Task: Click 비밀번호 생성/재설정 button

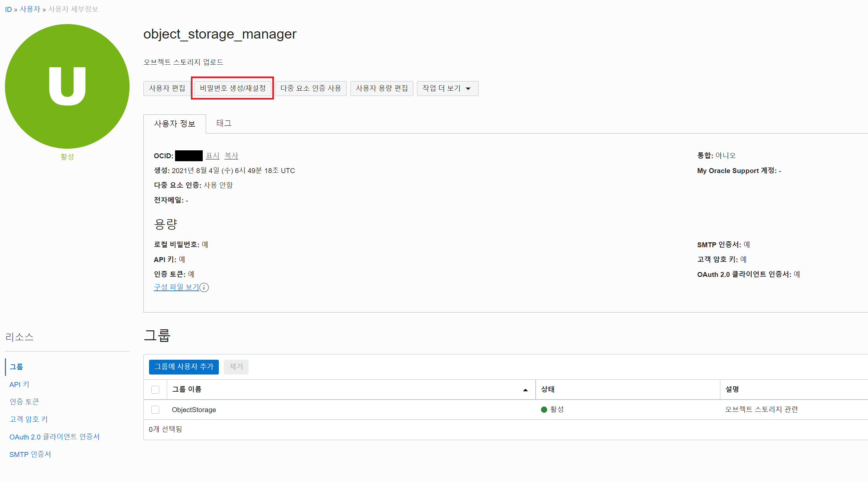Action: (232, 88)
